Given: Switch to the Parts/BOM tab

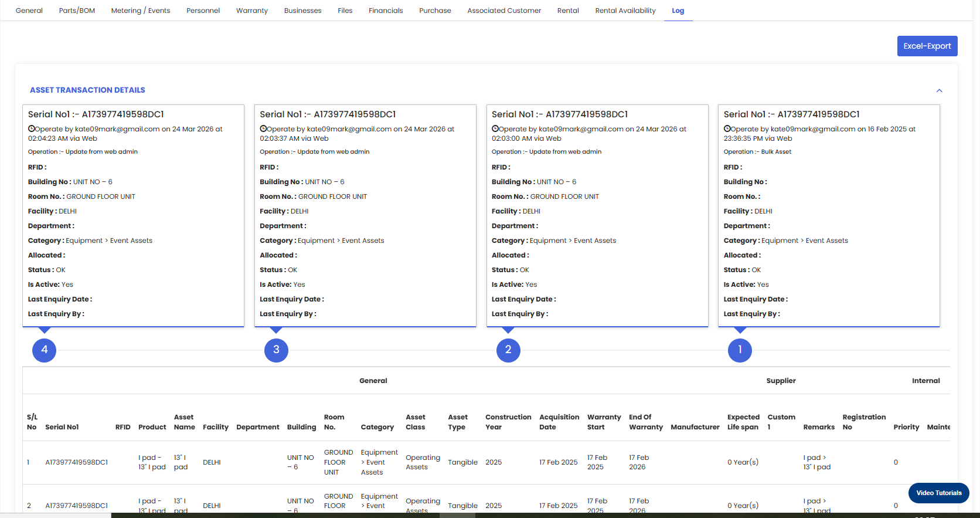Looking at the screenshot, I should [77, 11].
